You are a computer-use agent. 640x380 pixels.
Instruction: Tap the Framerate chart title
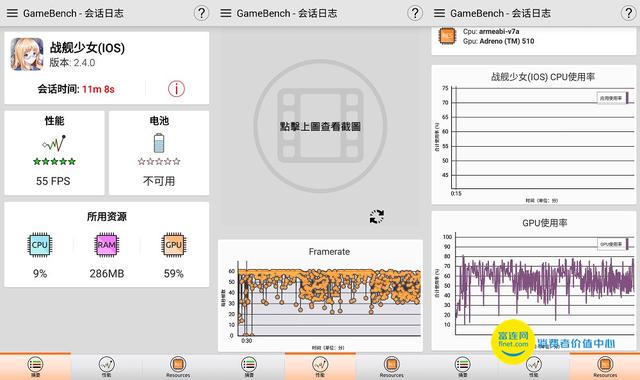coord(329,252)
